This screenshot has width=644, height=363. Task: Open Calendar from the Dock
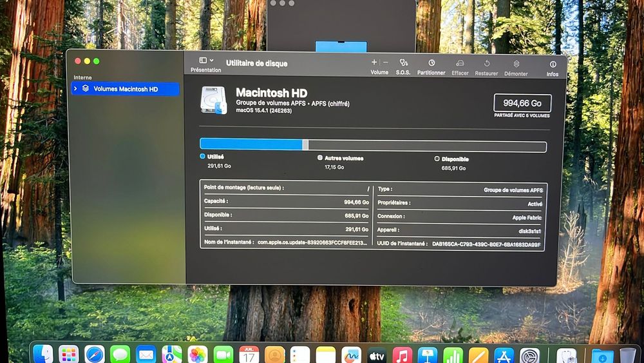point(249,355)
